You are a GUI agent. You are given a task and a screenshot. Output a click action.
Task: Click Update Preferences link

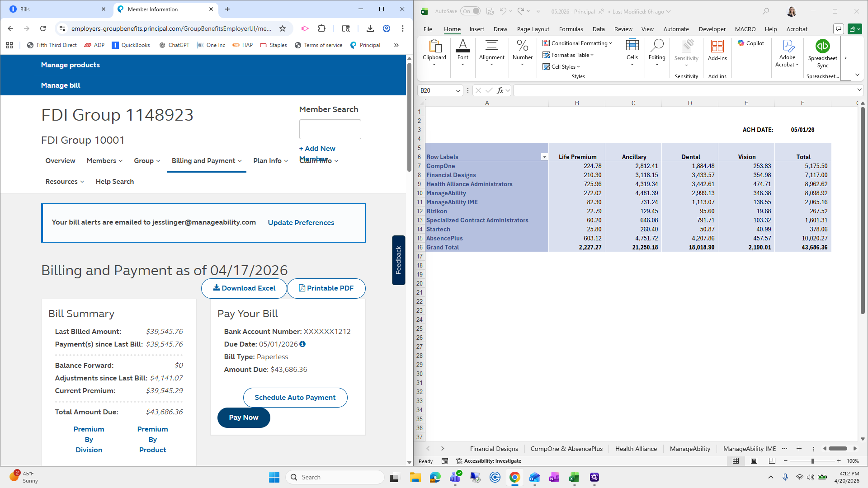(x=301, y=223)
